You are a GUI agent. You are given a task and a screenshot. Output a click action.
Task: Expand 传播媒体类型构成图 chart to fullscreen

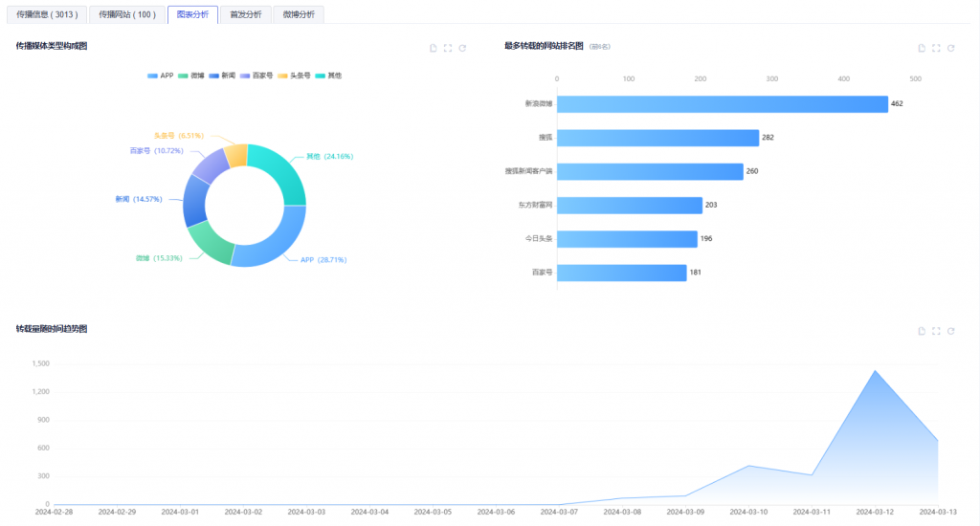[448, 48]
